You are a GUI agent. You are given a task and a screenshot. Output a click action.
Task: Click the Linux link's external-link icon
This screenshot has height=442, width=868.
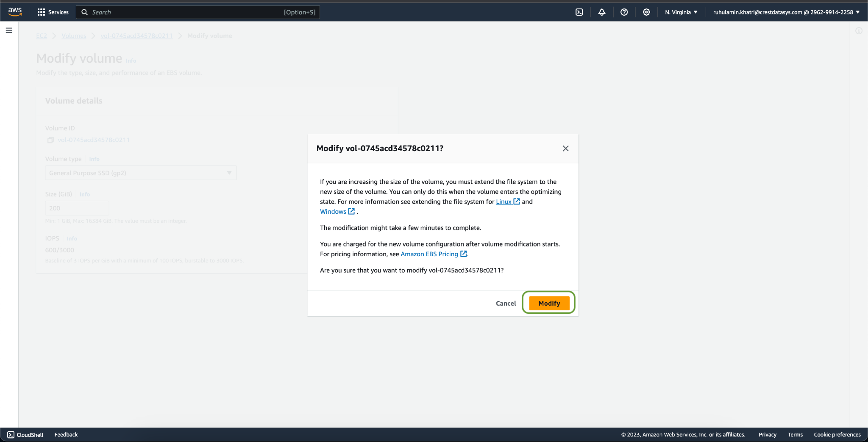point(517,202)
